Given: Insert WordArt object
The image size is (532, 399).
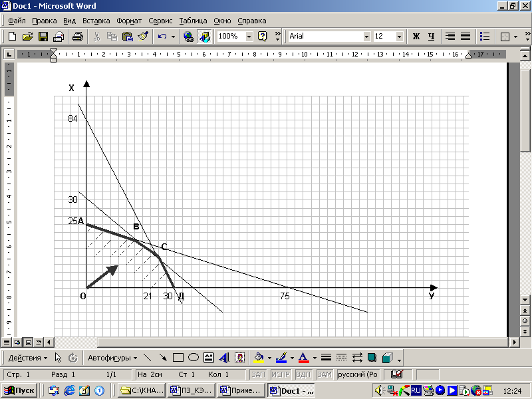Looking at the screenshot, I should (224, 358).
